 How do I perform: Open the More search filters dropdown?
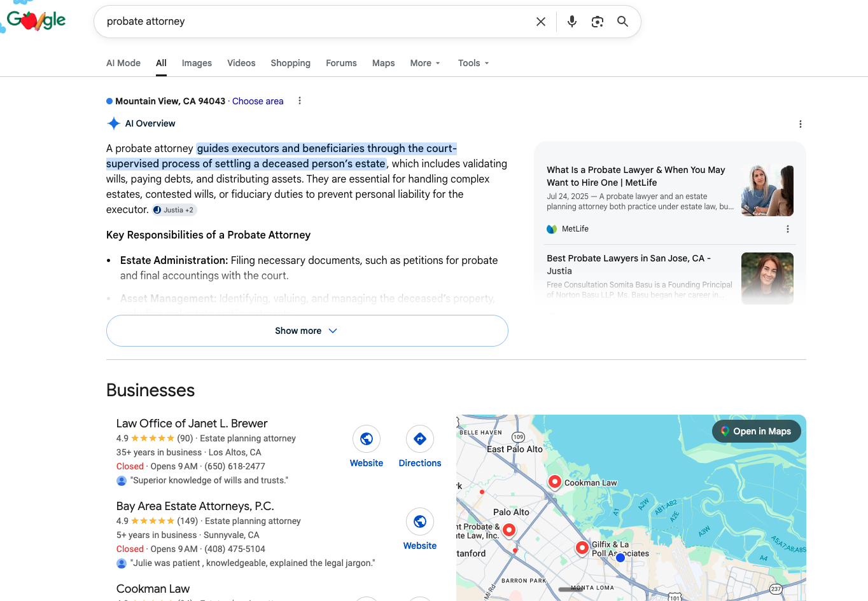coord(425,63)
